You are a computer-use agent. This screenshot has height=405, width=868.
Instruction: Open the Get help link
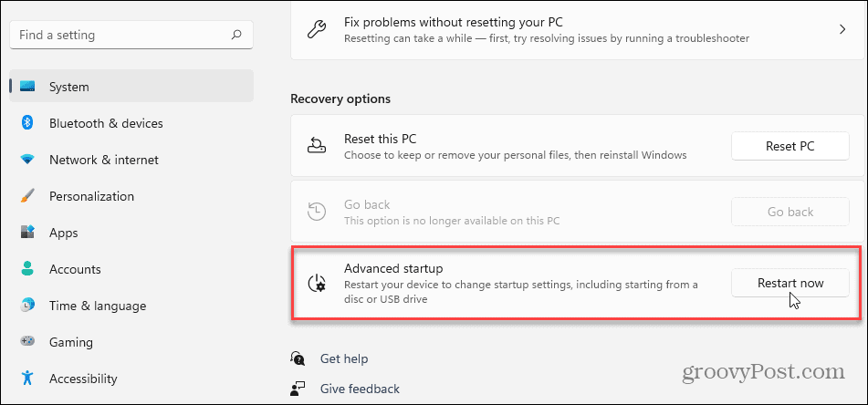point(344,359)
